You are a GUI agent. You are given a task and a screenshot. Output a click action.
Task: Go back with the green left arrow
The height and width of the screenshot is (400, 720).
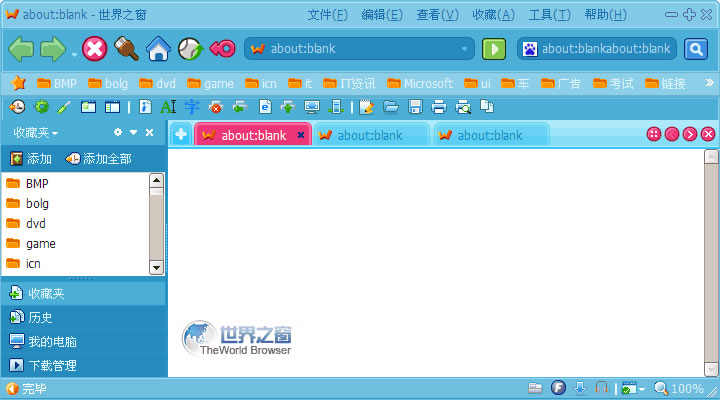21,49
